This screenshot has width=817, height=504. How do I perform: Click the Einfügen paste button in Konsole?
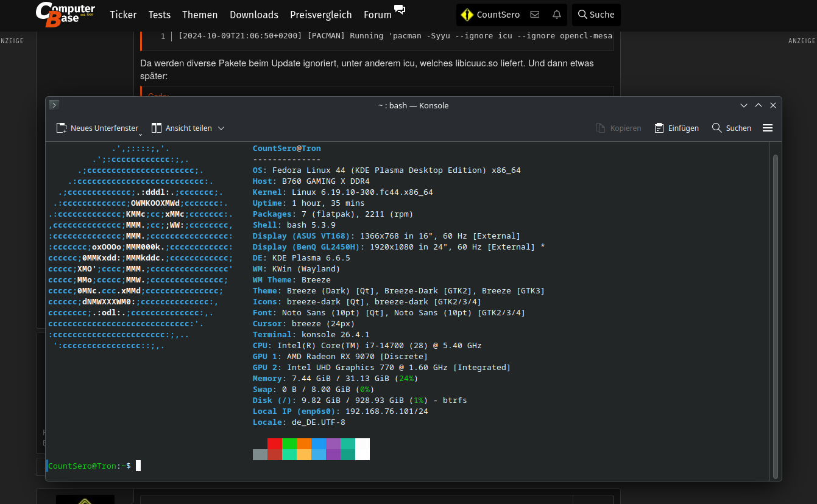[x=676, y=128]
